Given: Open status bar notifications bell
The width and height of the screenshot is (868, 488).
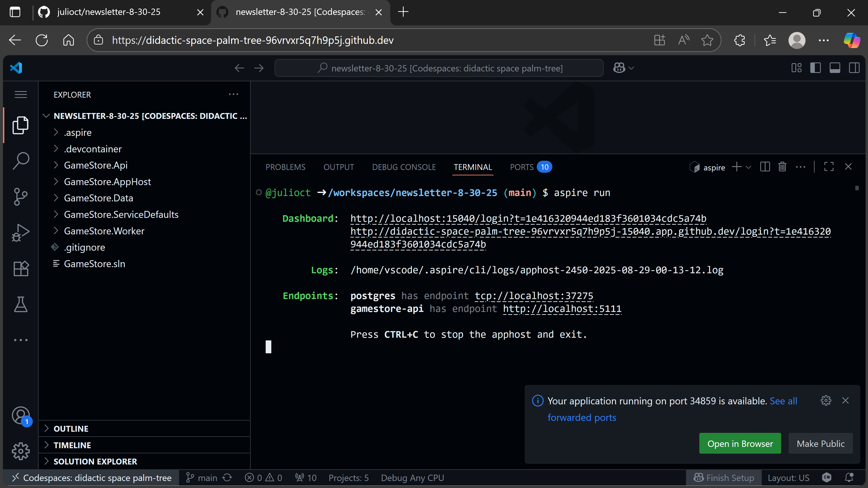Looking at the screenshot, I should click(x=849, y=478).
